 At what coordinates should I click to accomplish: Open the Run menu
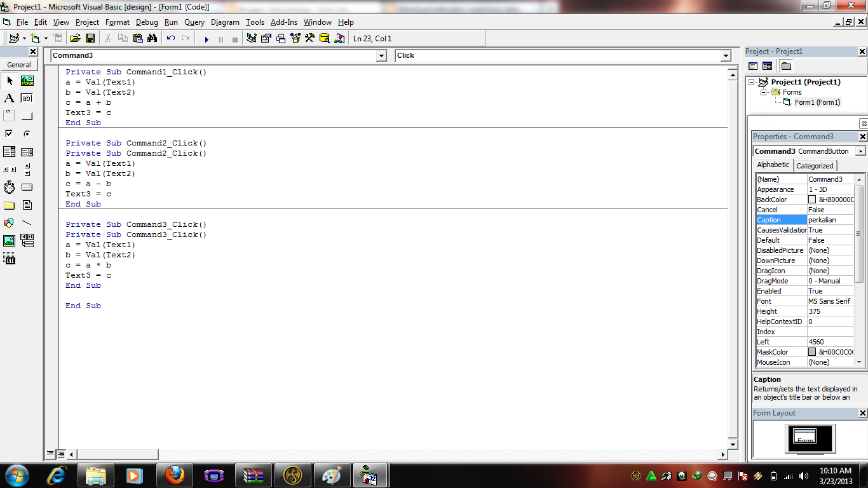tap(171, 22)
